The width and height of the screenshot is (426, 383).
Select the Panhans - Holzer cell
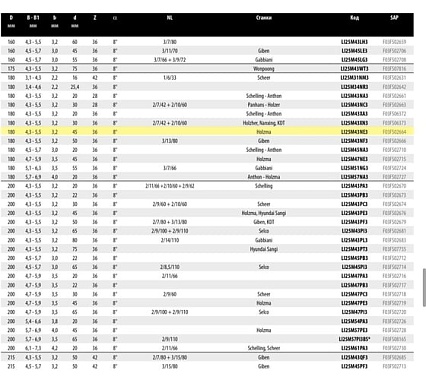264,105
